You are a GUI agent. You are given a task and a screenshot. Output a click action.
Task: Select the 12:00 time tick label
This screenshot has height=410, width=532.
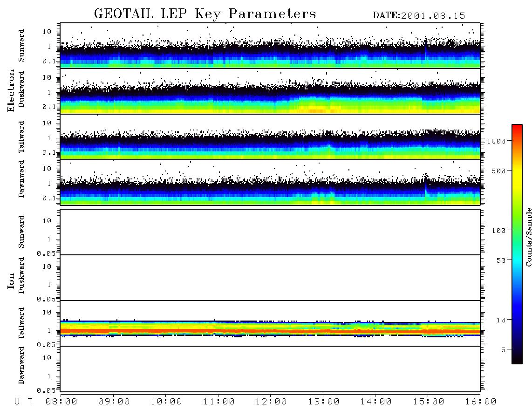pos(271,402)
